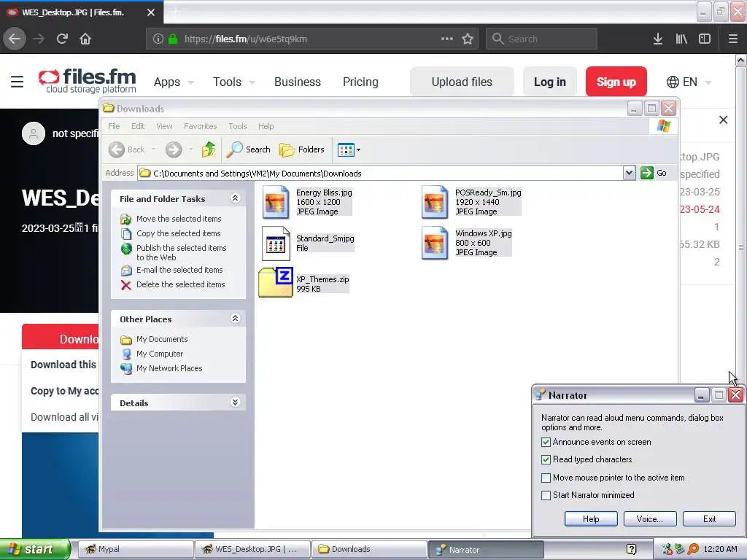
Task: Open Edit menu in Downloads window
Action: pyautogui.click(x=138, y=126)
